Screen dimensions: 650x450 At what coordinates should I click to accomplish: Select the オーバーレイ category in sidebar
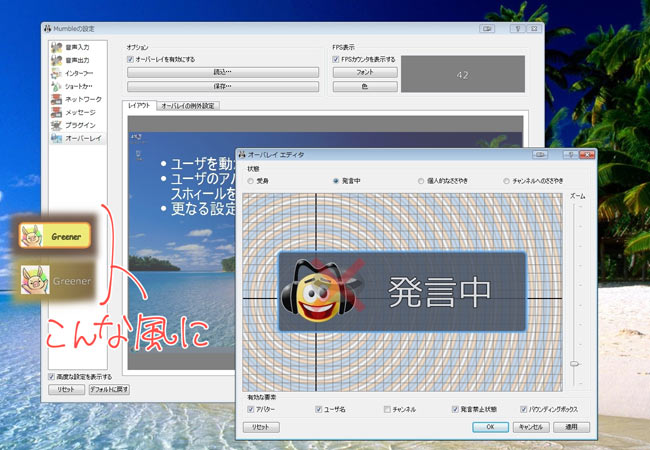click(82, 139)
